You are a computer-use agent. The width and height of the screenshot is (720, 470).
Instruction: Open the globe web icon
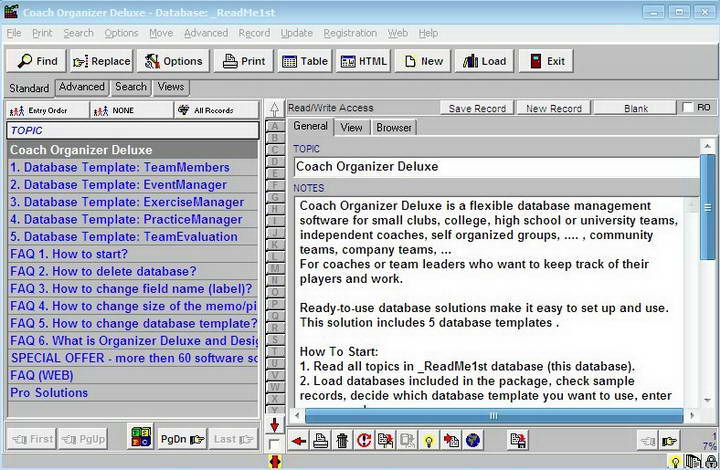472,441
